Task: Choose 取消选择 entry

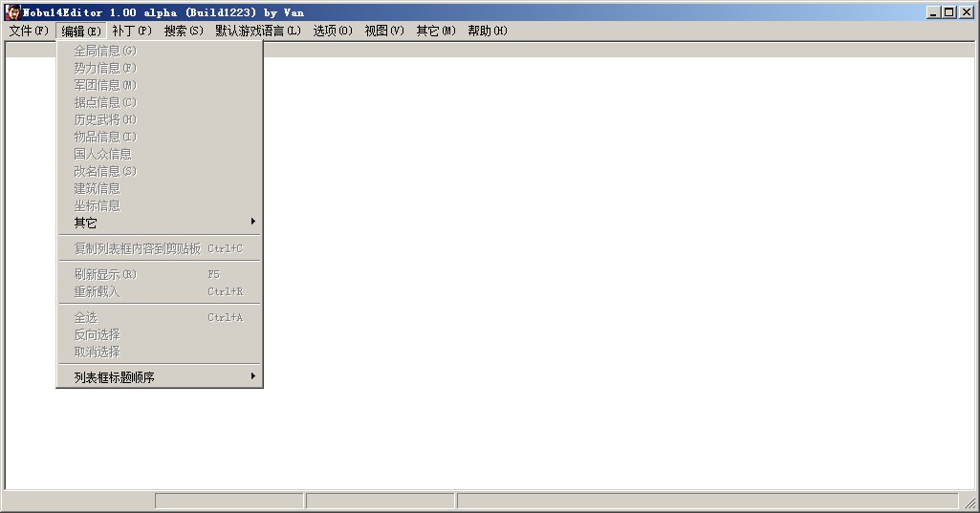Action: click(x=160, y=352)
